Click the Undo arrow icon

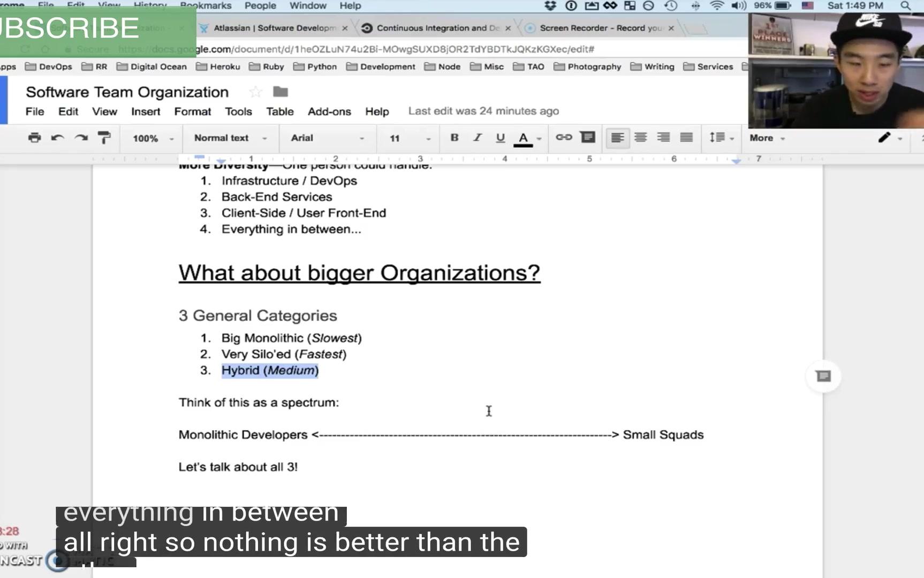57,138
